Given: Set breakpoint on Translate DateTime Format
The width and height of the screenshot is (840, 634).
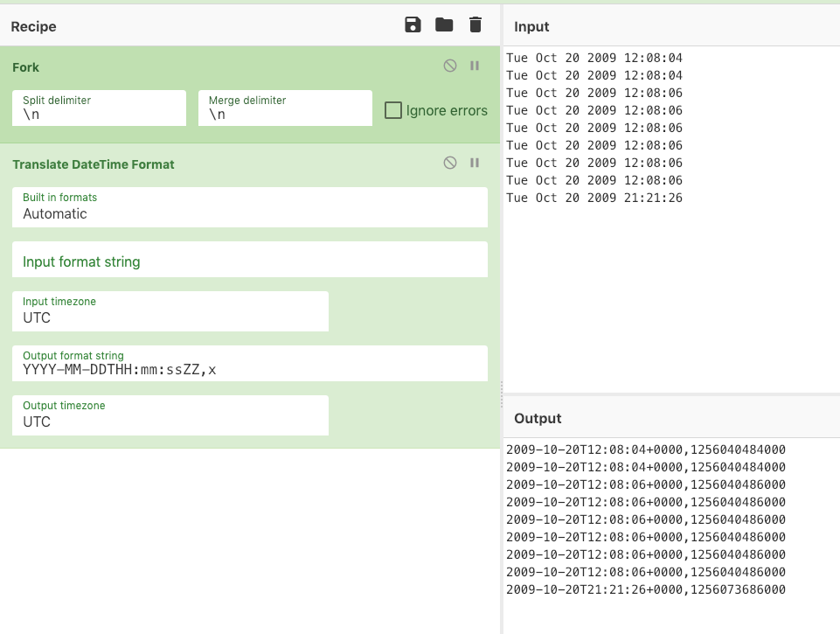Looking at the screenshot, I should point(475,163).
